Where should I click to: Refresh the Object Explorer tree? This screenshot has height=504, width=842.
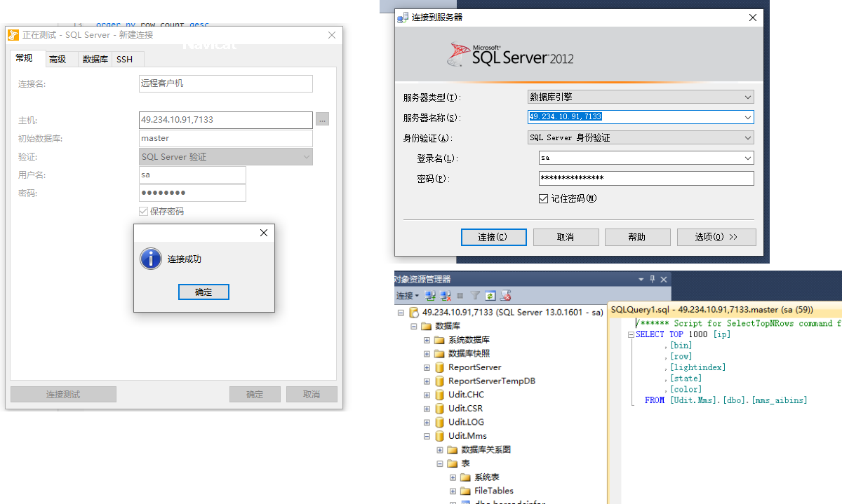490,296
